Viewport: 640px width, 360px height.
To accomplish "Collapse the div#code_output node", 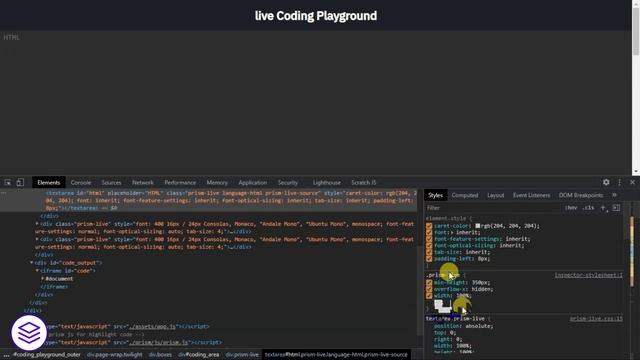I will [x=31, y=262].
